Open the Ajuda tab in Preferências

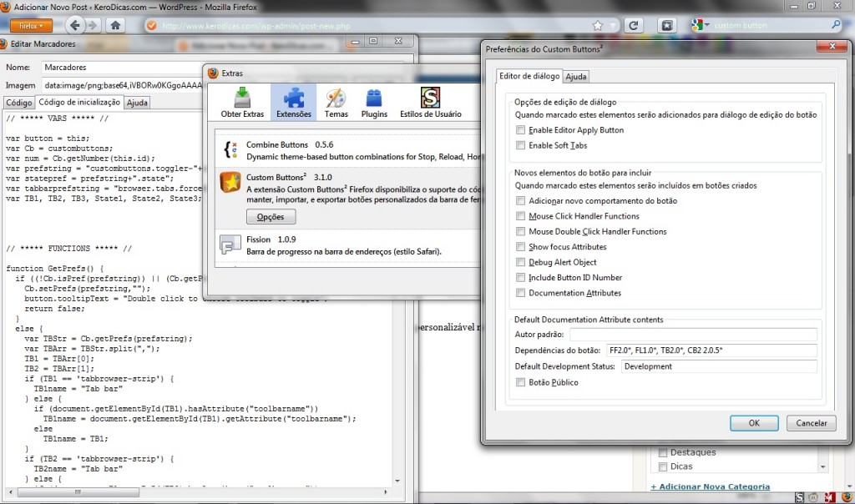coord(576,77)
